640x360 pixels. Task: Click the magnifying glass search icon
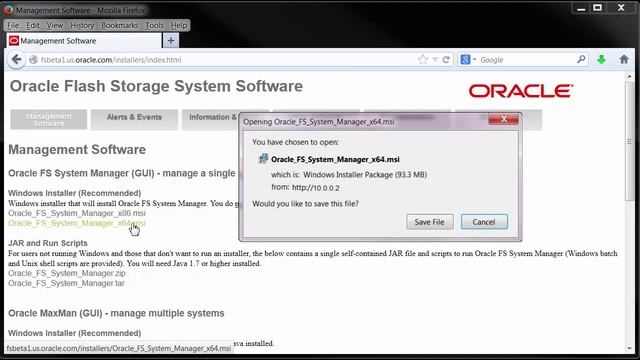tap(581, 59)
